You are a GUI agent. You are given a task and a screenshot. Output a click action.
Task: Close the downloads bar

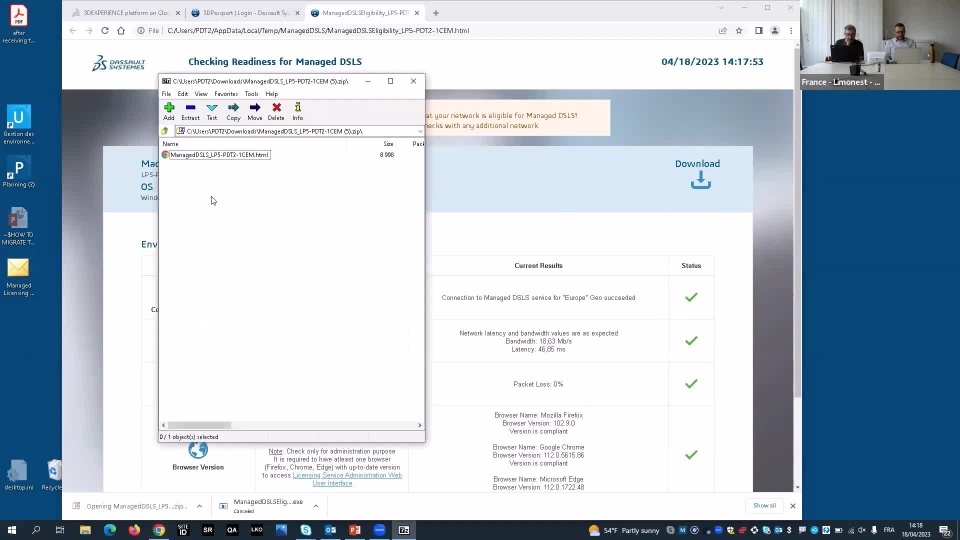(793, 506)
